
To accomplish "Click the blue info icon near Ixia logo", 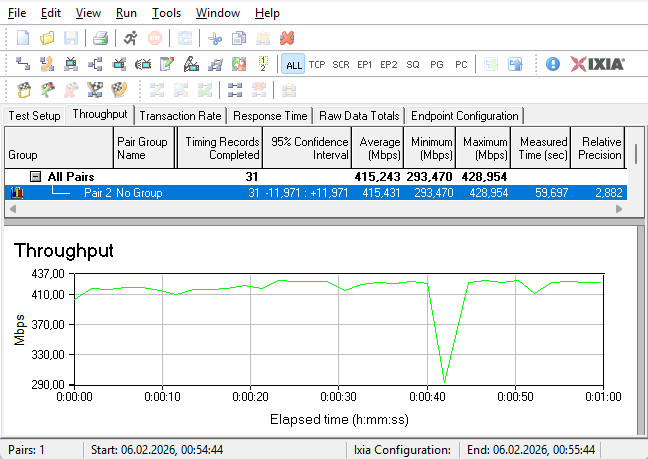I will coord(553,64).
